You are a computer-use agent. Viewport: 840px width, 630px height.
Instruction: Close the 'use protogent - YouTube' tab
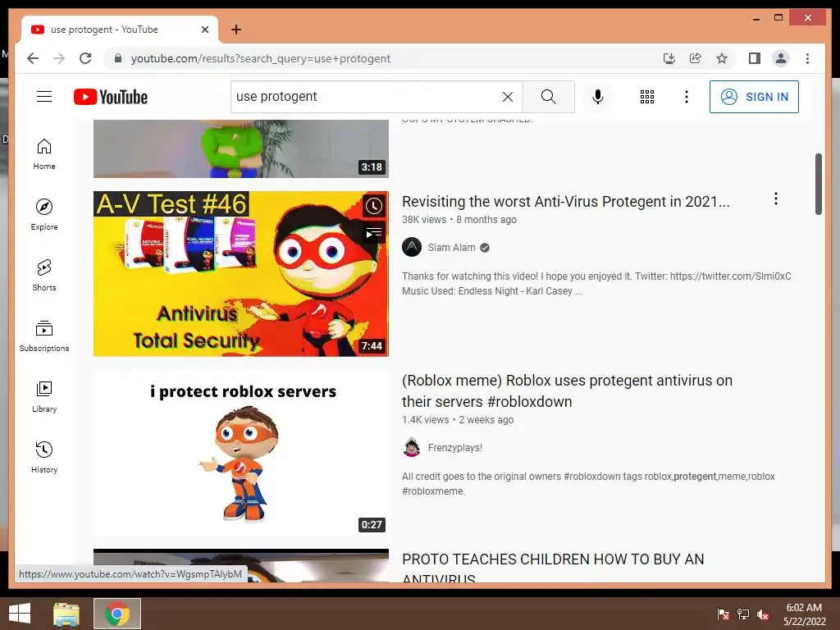click(x=204, y=30)
